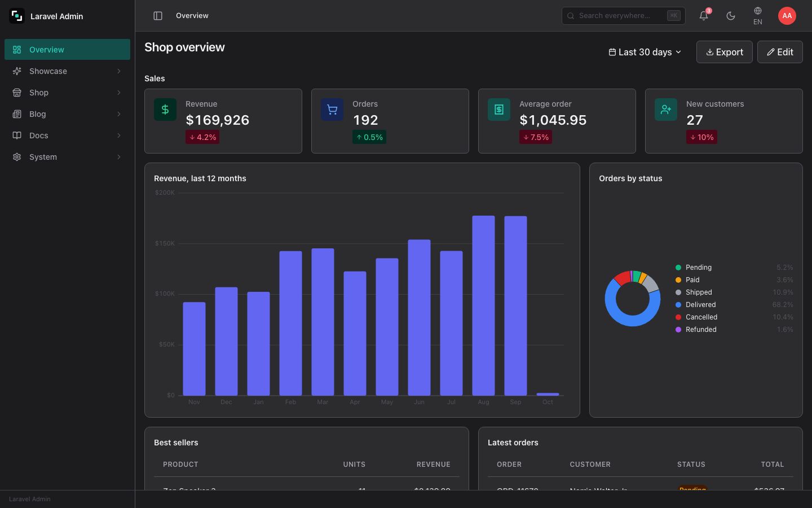Click the orders donut chart
This screenshot has height=508, width=812.
pyautogui.click(x=633, y=299)
